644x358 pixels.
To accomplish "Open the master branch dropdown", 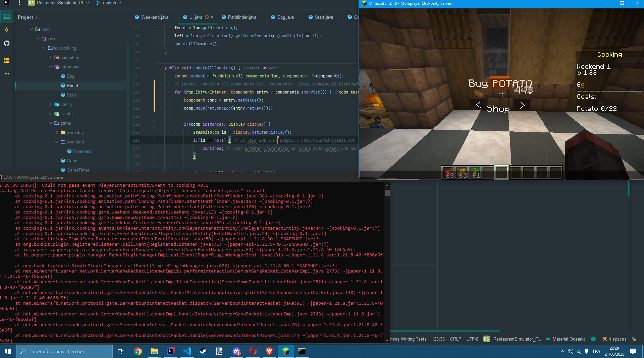I will click(109, 3).
